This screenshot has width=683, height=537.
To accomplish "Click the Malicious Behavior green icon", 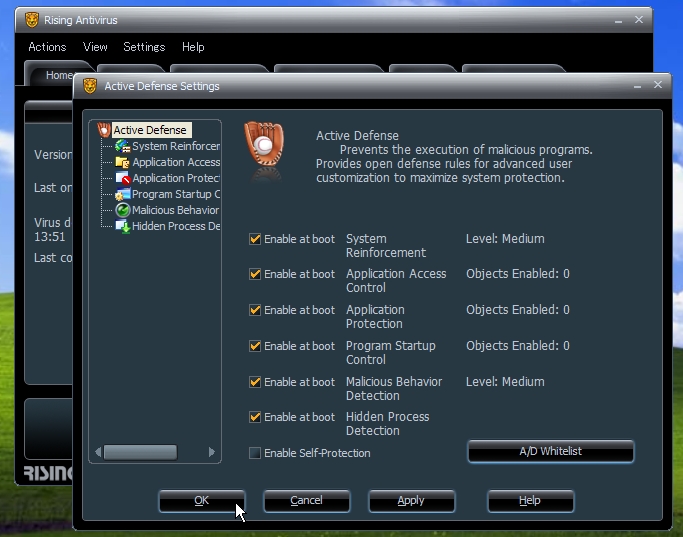I will [123, 210].
